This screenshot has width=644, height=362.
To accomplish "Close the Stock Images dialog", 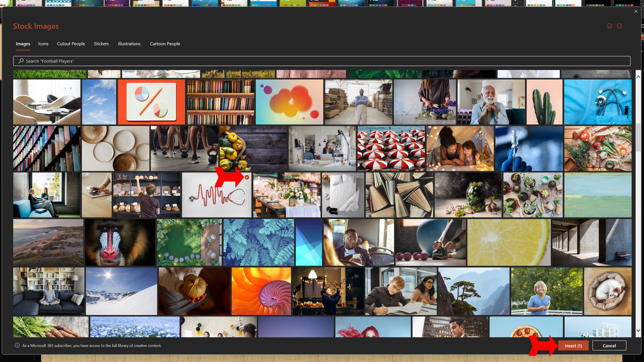I will coord(636,11).
